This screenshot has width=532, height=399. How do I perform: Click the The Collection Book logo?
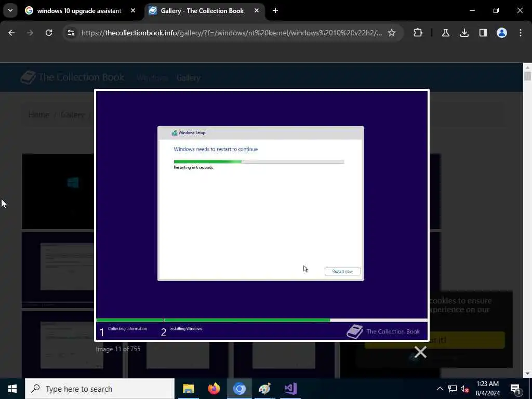coord(72,77)
